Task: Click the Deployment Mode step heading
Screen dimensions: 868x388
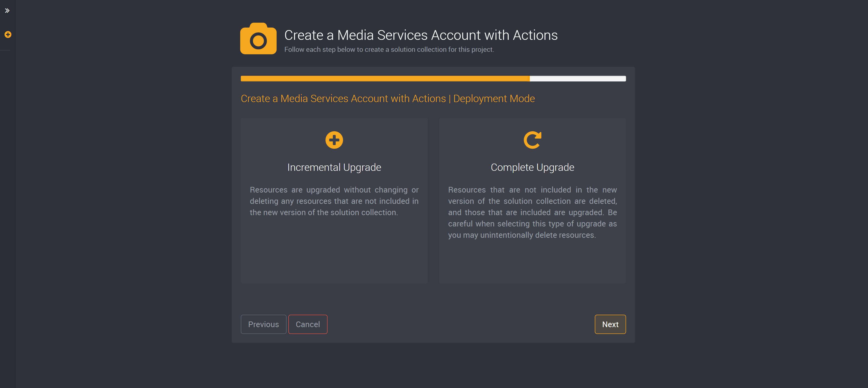Action: coord(387,98)
